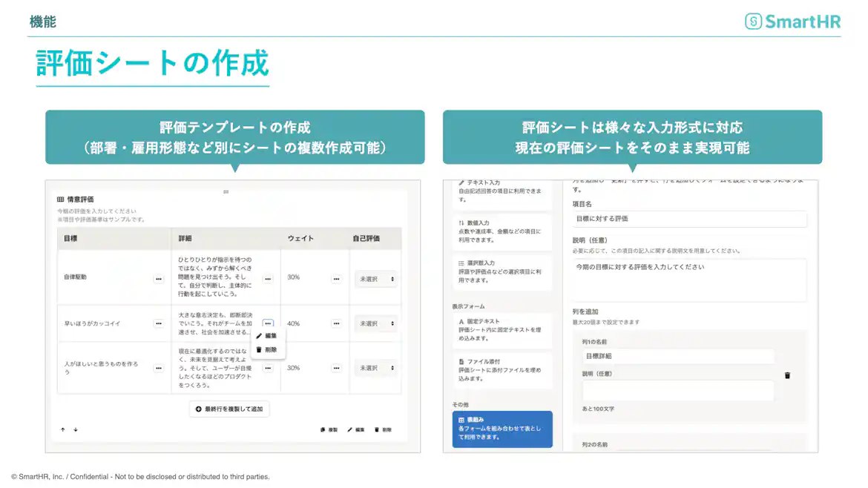
Task: Click the 削除 trash icon at sheet bottom
Action: [x=384, y=429]
